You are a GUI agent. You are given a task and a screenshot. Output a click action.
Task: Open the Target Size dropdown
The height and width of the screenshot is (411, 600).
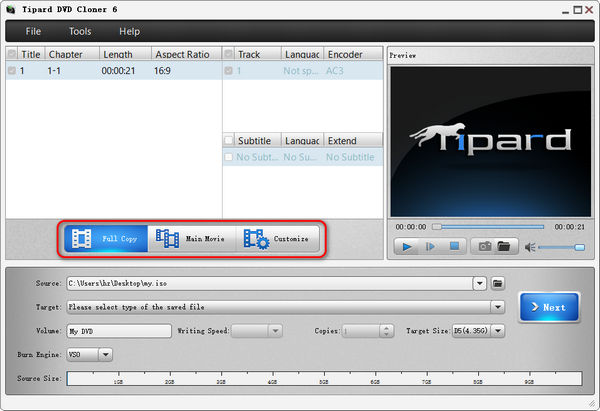(497, 331)
